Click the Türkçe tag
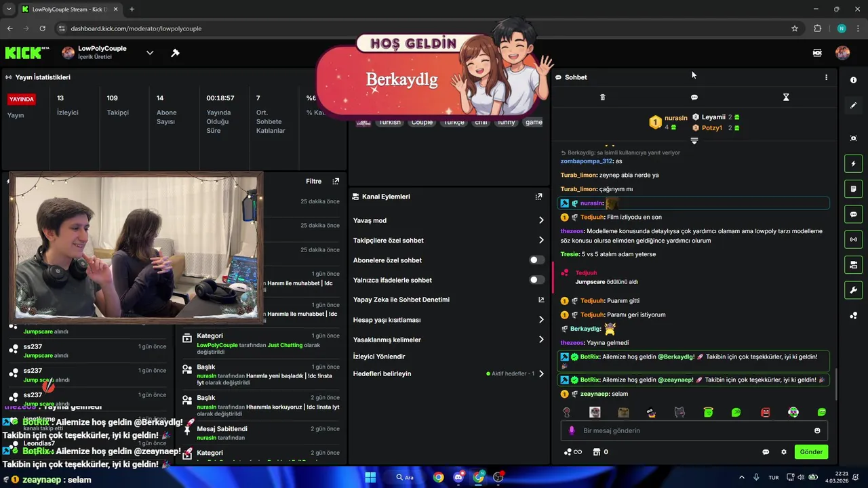The height and width of the screenshot is (488, 868). (454, 122)
